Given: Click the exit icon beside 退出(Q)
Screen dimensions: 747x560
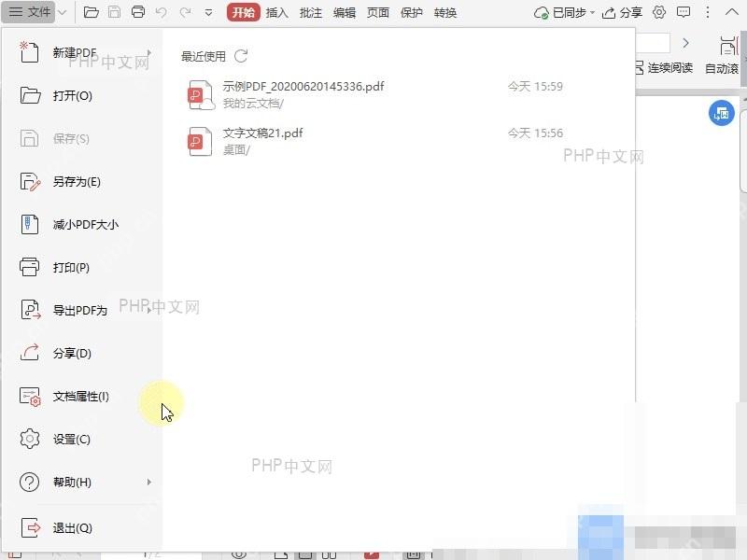Looking at the screenshot, I should point(31,527).
